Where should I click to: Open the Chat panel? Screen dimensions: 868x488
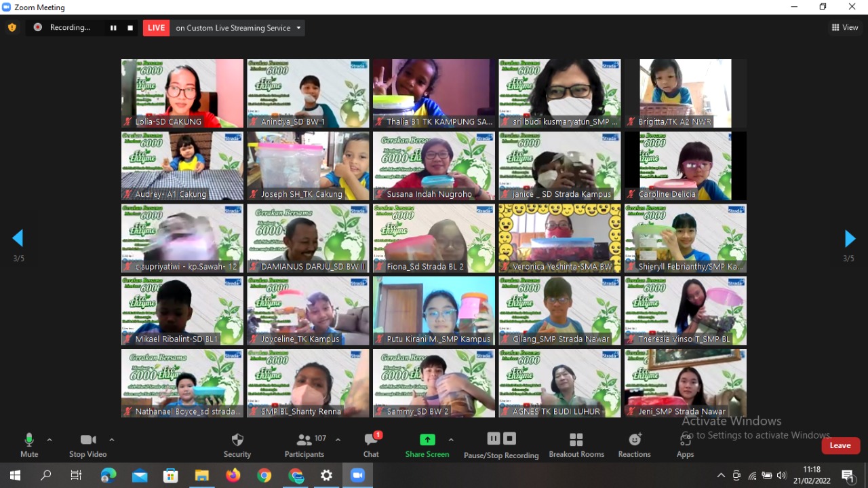tap(371, 445)
